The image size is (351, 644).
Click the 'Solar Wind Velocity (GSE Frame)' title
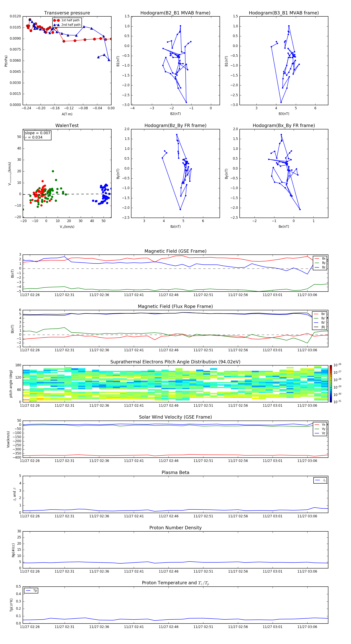coord(175,417)
